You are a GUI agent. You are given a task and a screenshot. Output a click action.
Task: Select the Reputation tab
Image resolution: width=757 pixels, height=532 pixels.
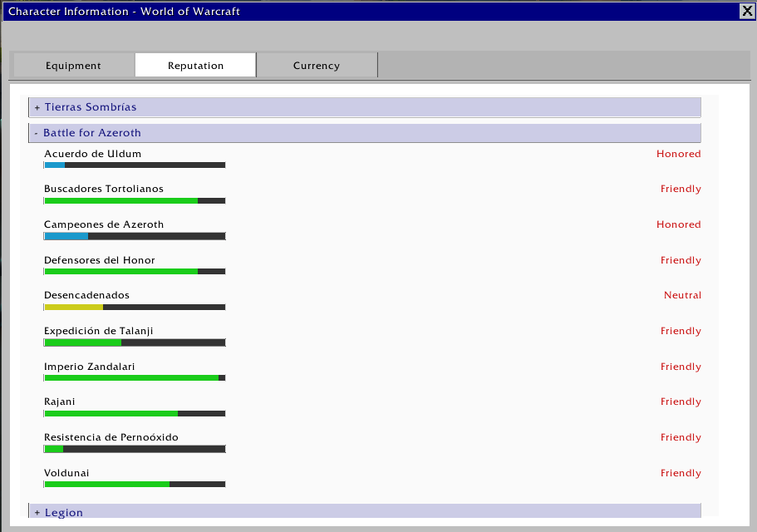click(195, 65)
